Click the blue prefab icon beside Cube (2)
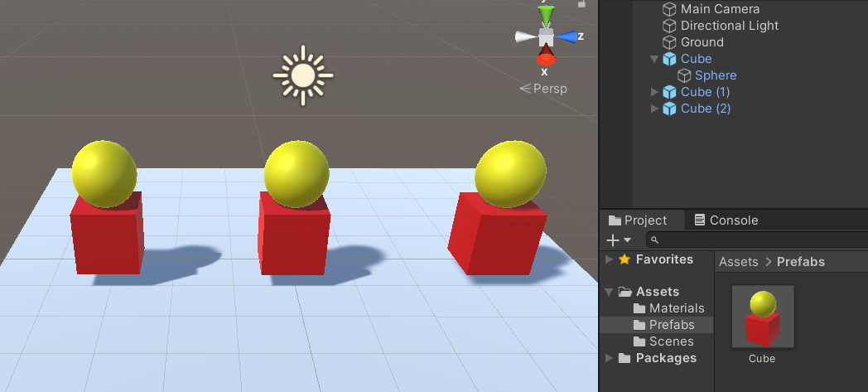This screenshot has width=868, height=392. pyautogui.click(x=669, y=109)
